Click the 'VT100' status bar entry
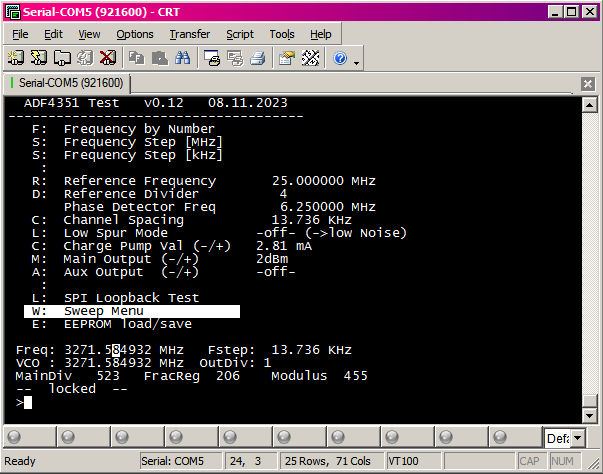Screen dimensions: 603x474 pos(403,461)
